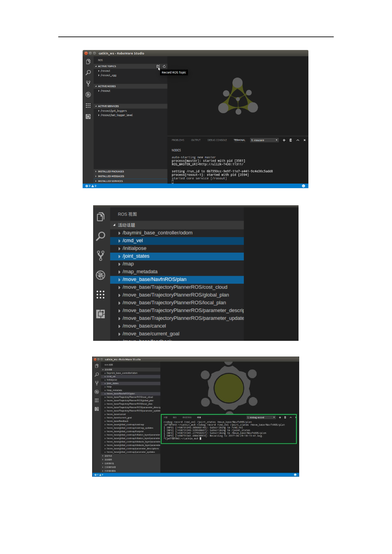This screenshot has width=392, height=554.
Task: Open the 1: rosbag record terminal dropdown
Action: (x=261, y=417)
